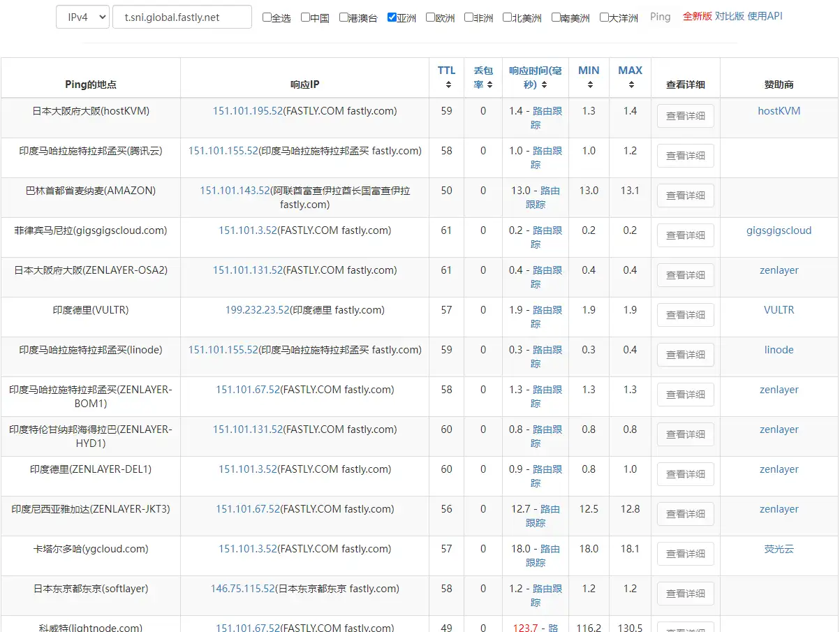
Task: Sort by MAX column arrows
Action: [x=631, y=85]
